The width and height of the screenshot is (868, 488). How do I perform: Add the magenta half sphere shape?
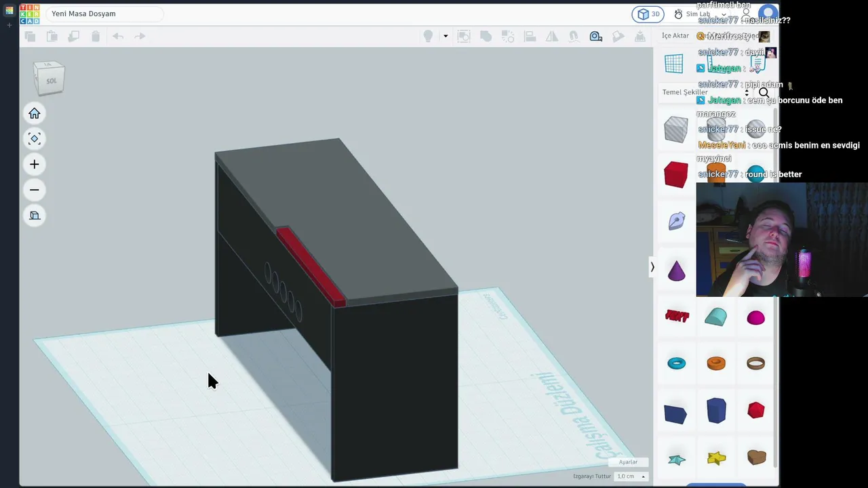(755, 318)
